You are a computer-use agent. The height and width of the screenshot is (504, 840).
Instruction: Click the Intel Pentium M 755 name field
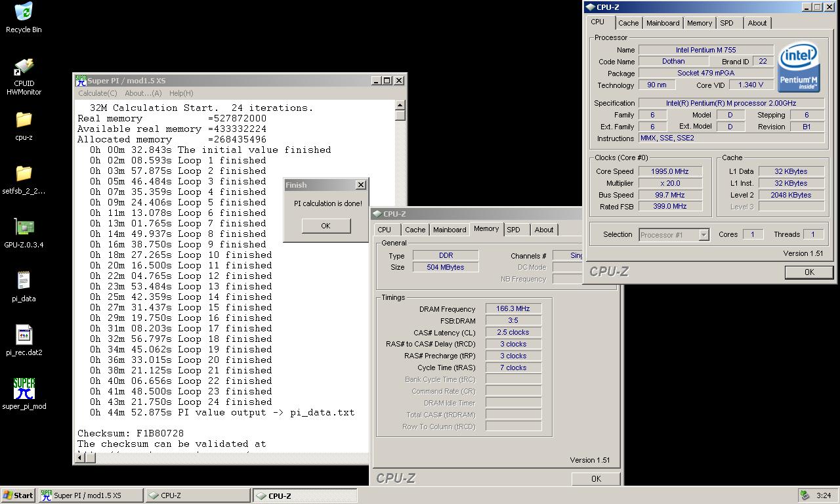705,50
